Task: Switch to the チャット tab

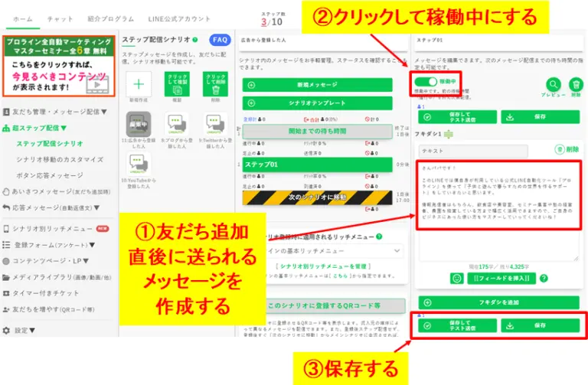Action: [60, 19]
